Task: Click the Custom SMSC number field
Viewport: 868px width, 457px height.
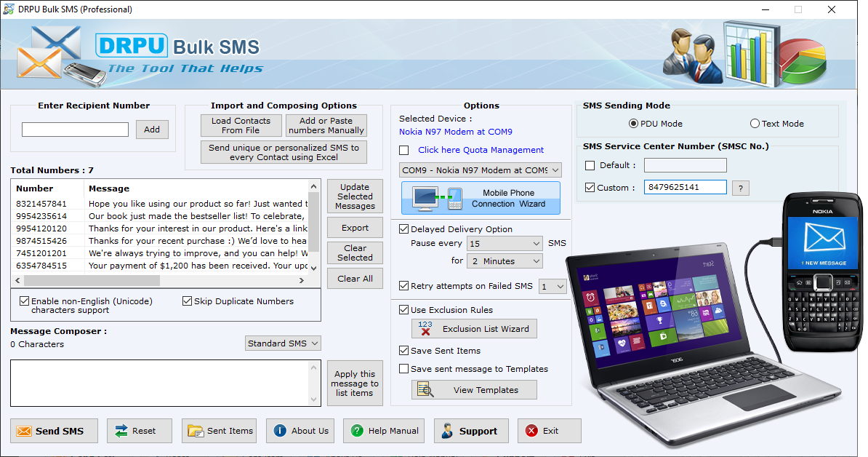Action: [x=686, y=187]
